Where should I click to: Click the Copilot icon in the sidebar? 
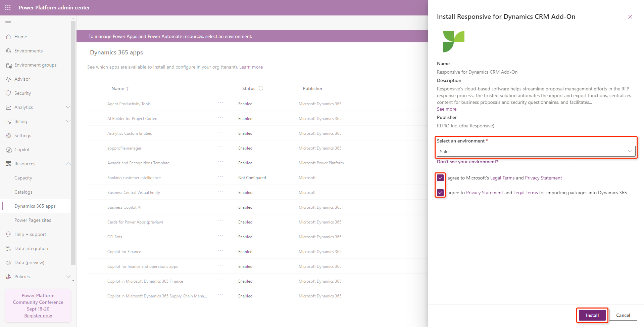pos(9,150)
